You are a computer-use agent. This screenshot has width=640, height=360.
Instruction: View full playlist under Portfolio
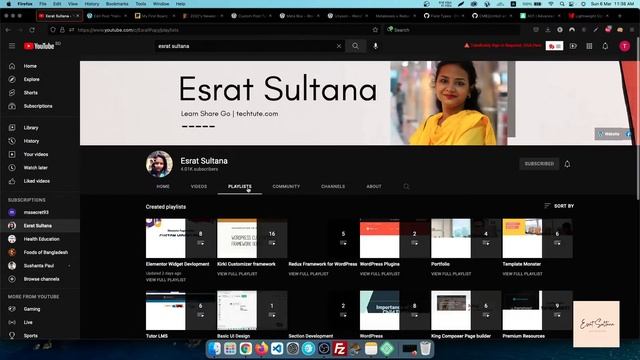(451, 274)
